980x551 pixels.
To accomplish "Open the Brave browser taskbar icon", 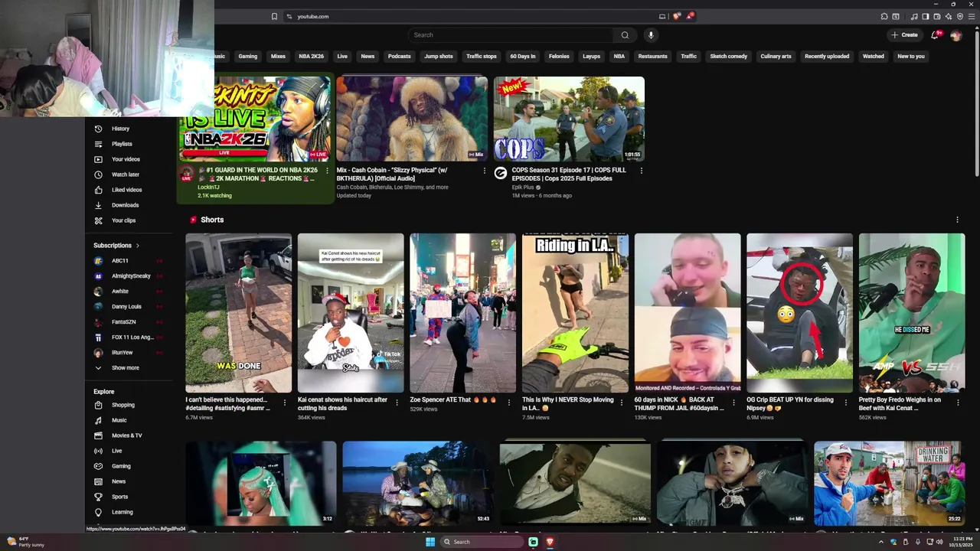I will click(x=550, y=542).
